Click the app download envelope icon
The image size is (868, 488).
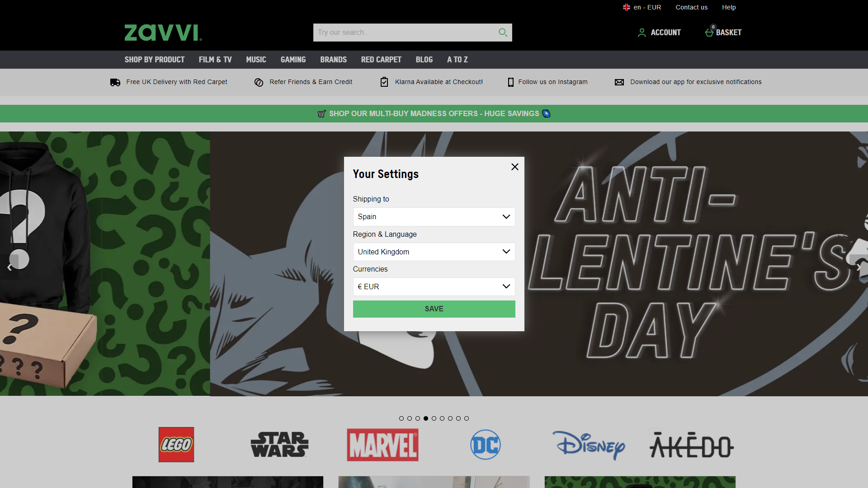[619, 82]
